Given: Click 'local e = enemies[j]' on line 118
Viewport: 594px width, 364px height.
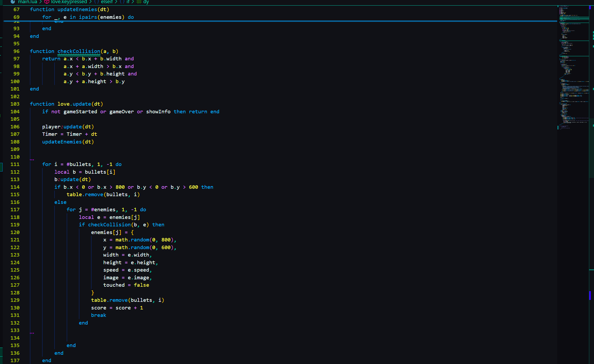Looking at the screenshot, I should pyautogui.click(x=109, y=217).
